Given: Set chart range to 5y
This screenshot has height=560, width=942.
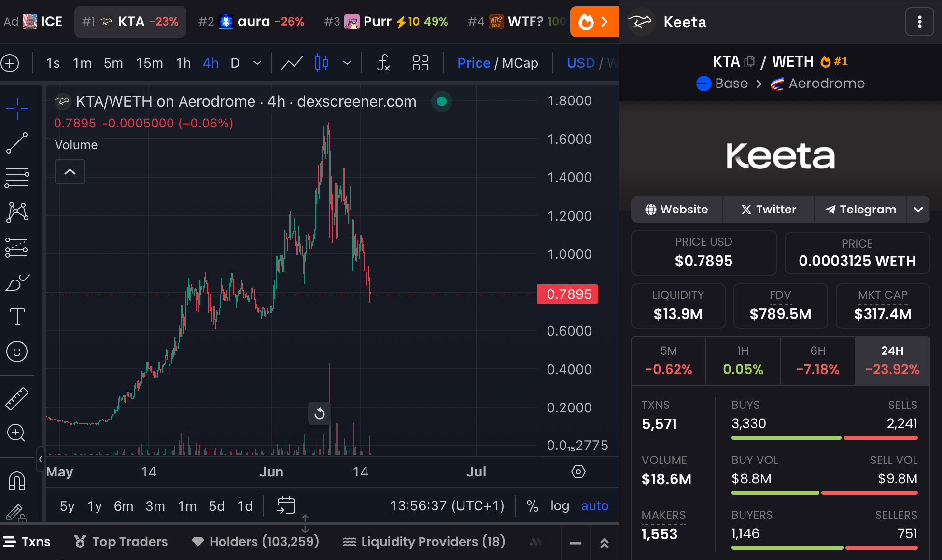Looking at the screenshot, I should pyautogui.click(x=67, y=505).
